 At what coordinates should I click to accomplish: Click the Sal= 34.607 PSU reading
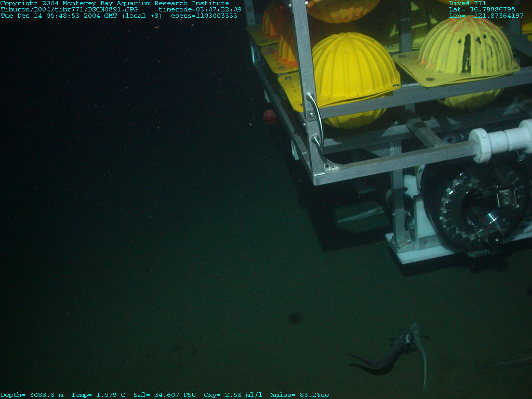click(165, 395)
